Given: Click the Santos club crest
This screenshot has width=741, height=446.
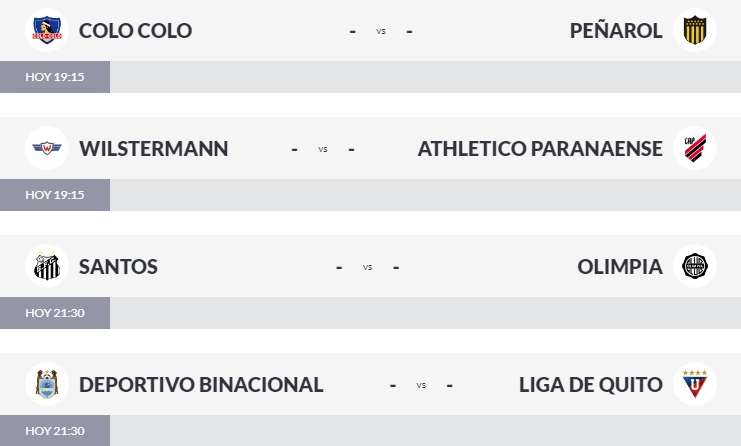Looking at the screenshot, I should pyautogui.click(x=46, y=266).
